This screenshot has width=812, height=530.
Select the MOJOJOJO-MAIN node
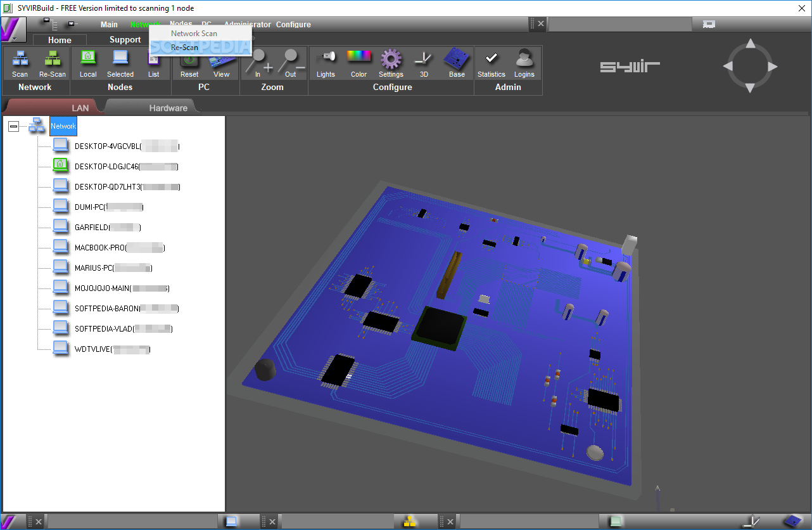coord(122,288)
